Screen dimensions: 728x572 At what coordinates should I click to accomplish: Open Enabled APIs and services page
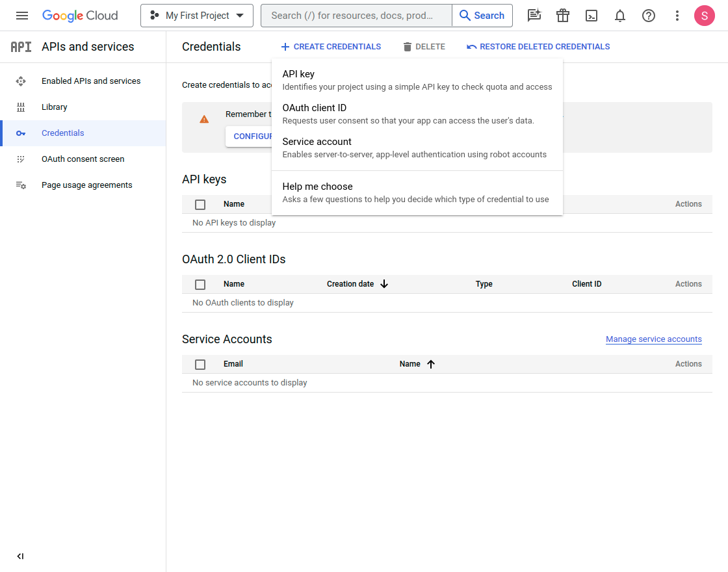tap(84, 81)
